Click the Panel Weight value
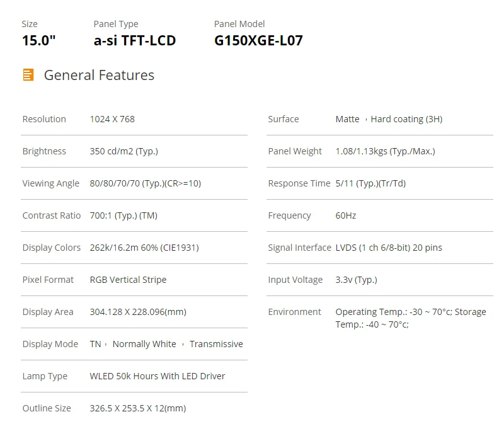Viewport: 504px width, 441px height. point(385,151)
